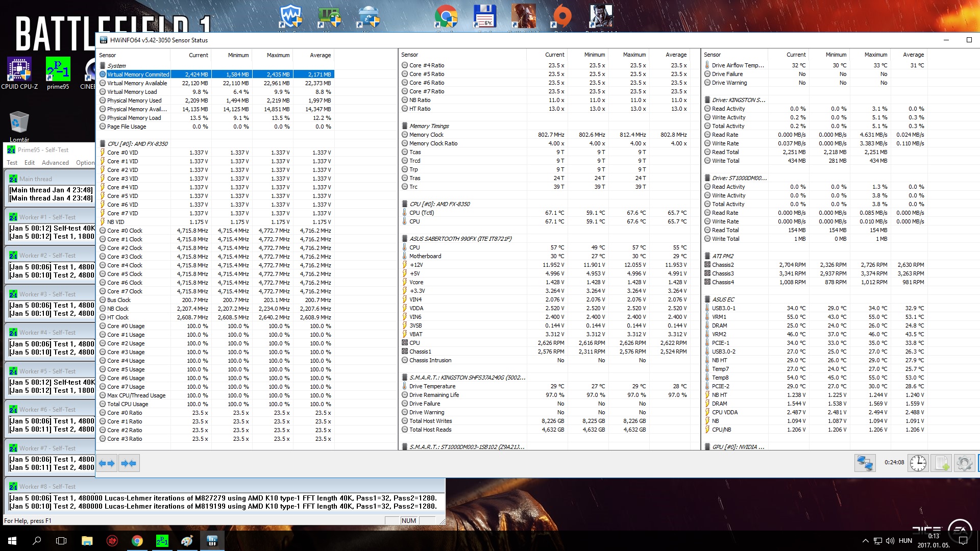Click the Maximum column header in left panel
The width and height of the screenshot is (980, 551).
(x=278, y=55)
